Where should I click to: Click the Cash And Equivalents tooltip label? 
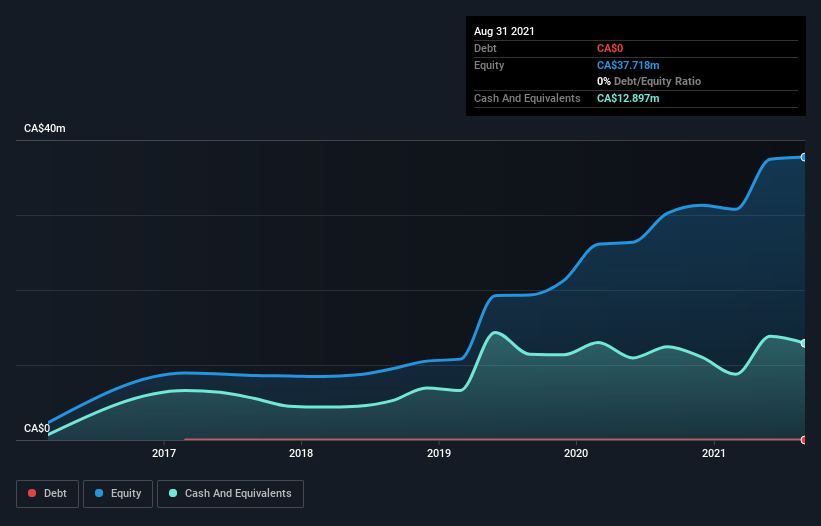(x=527, y=98)
